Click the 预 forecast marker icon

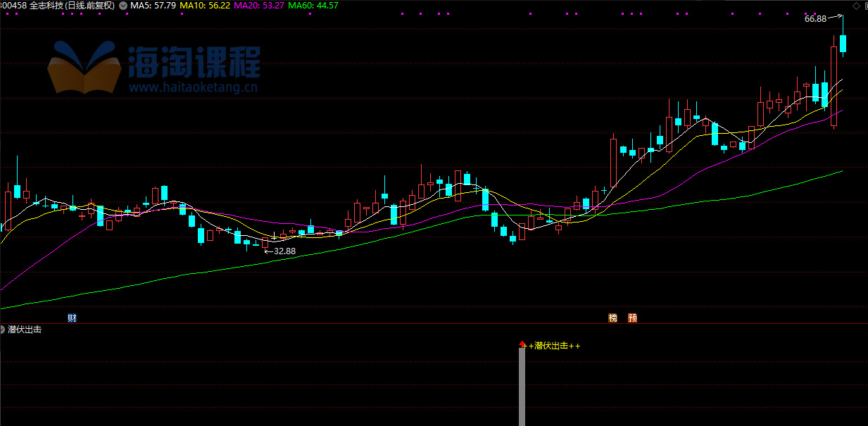coord(633,318)
